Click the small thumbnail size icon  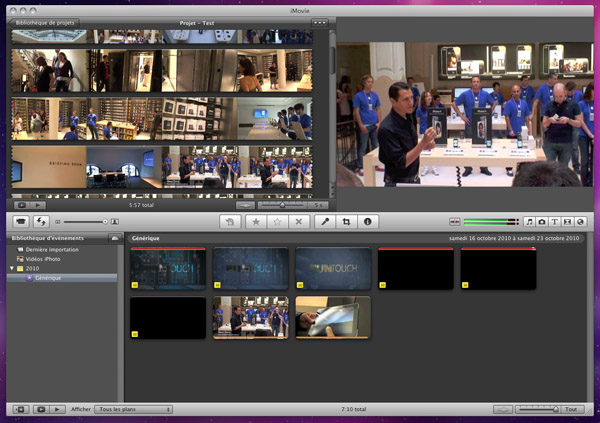click(x=58, y=222)
